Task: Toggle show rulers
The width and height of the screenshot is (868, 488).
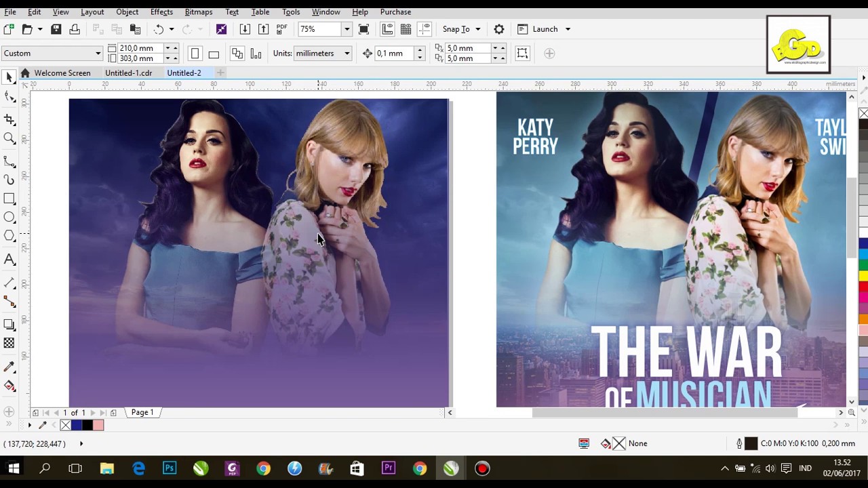Action: coord(387,29)
